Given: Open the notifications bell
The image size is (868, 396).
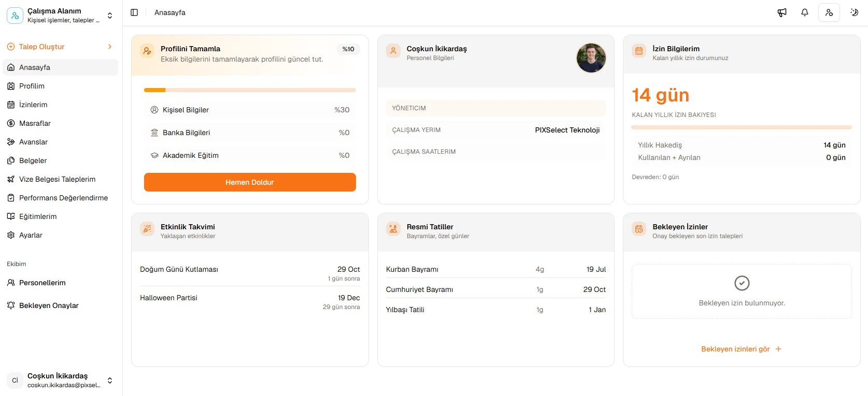Looking at the screenshot, I should 805,12.
